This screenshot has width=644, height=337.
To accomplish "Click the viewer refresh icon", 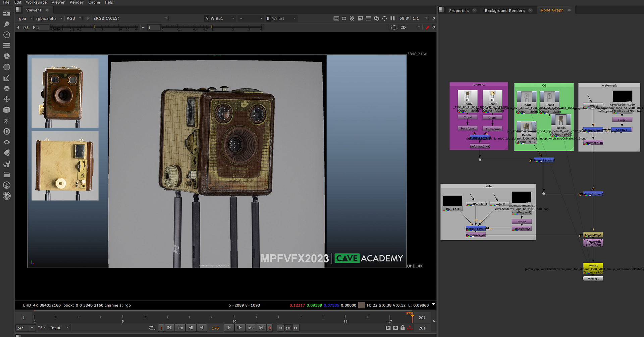I will 376,18.
